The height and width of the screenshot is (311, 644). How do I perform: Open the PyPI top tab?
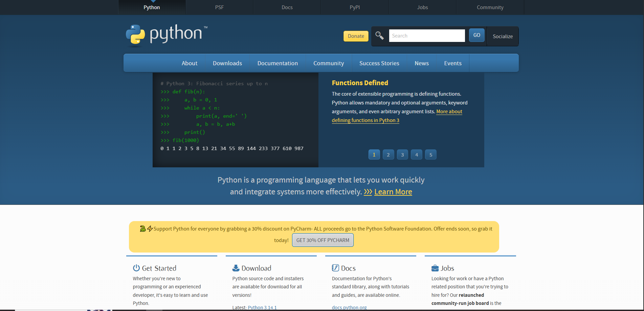tap(355, 7)
